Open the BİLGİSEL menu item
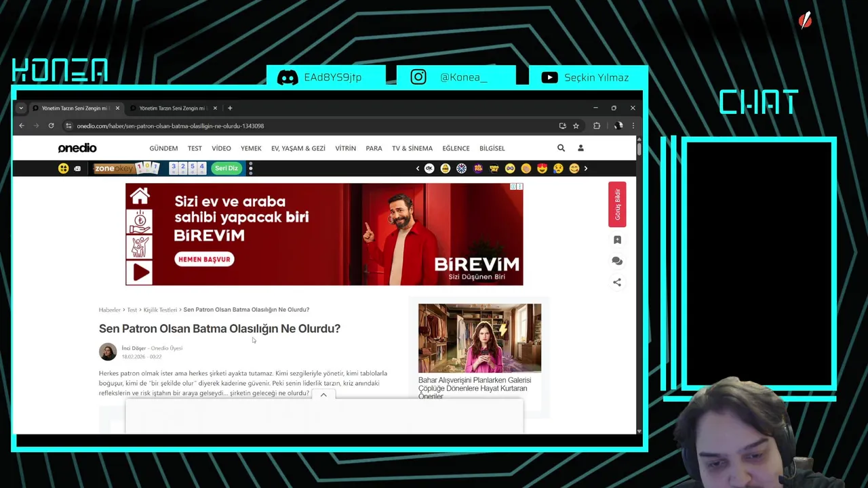The height and width of the screenshot is (488, 868). [492, 148]
